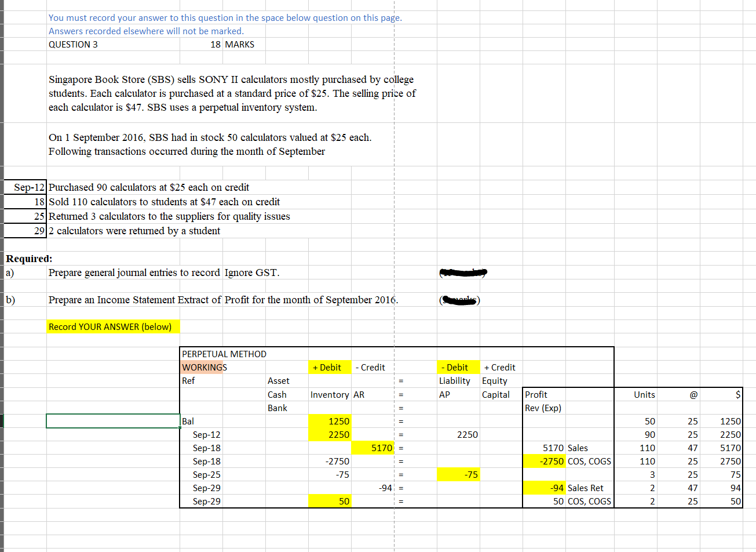Click 'Purchased 90 calculators at $25 each on credit'

(149, 187)
